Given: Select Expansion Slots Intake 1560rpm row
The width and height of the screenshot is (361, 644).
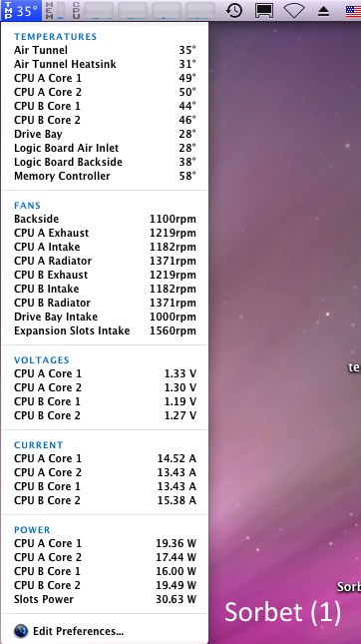Looking at the screenshot, I should tap(105, 330).
